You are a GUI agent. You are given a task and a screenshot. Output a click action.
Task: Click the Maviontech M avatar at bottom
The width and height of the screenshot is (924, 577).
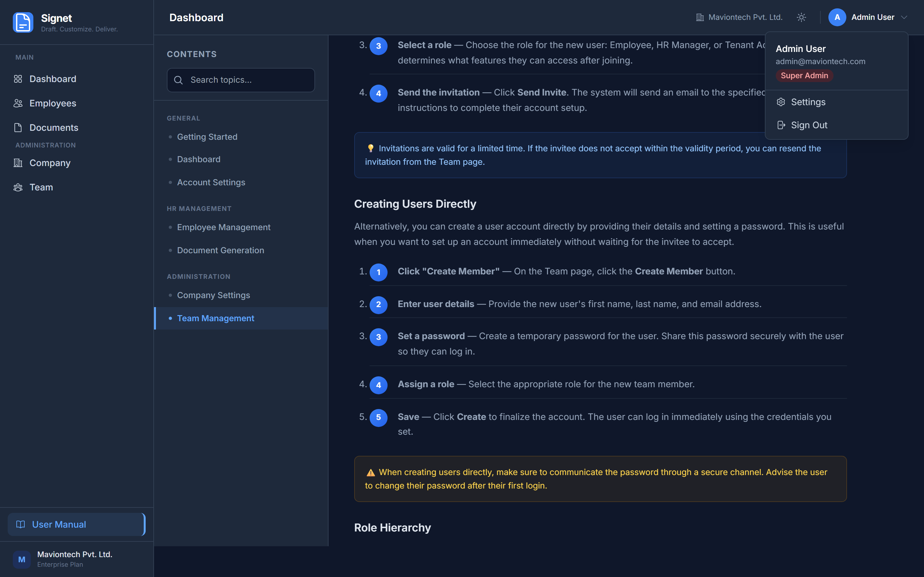point(22,559)
